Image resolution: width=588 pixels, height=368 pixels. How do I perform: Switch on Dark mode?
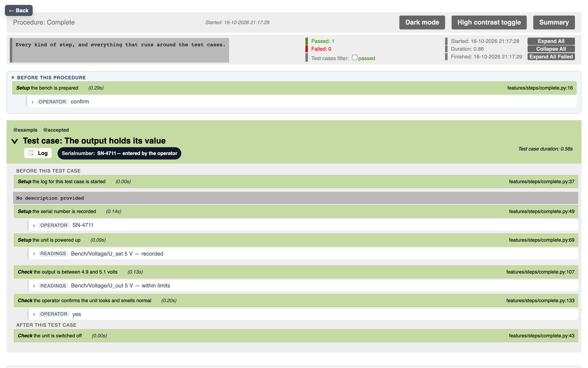pyautogui.click(x=422, y=22)
